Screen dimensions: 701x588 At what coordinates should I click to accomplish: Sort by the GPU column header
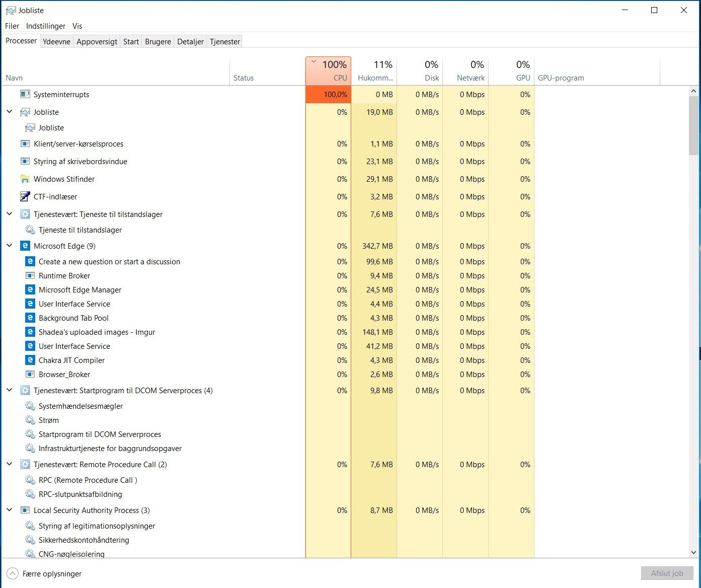[x=511, y=71]
